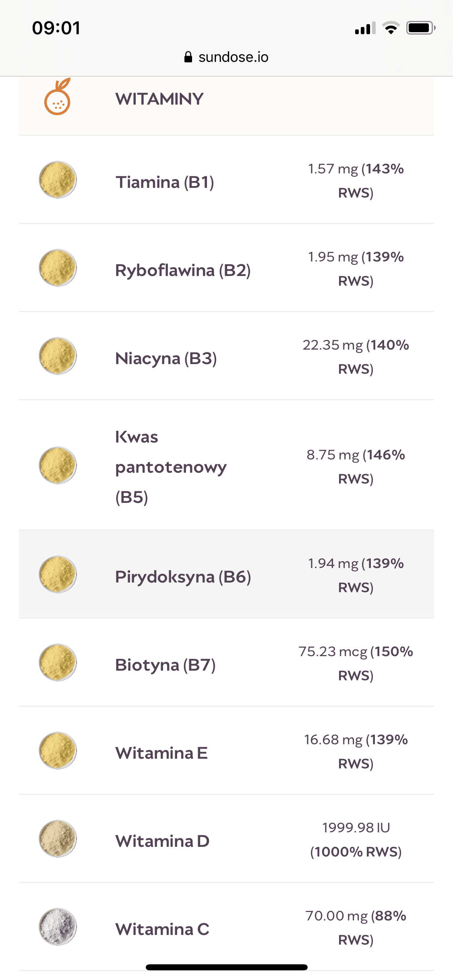Select the Tiamina (B1) label

165,182
